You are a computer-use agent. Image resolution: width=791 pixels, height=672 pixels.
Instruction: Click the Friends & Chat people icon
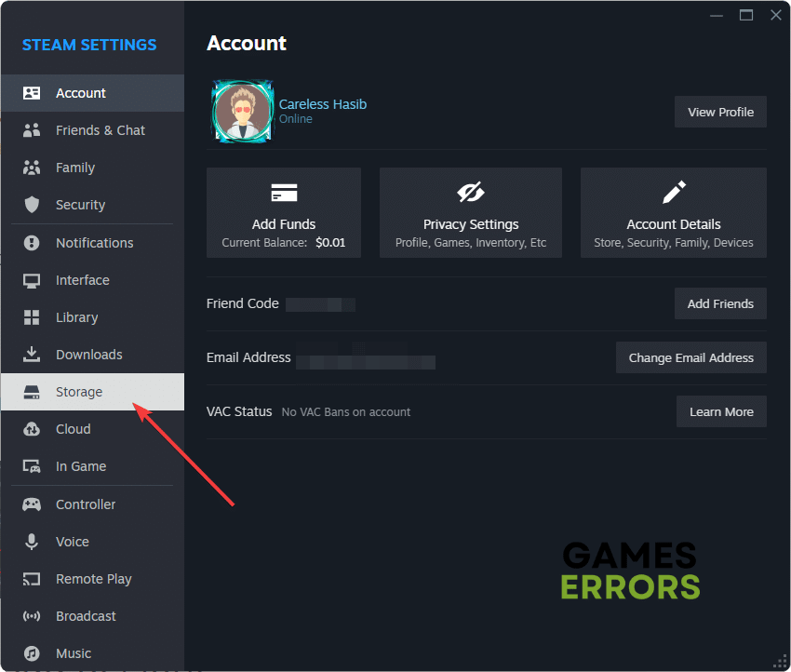point(32,130)
